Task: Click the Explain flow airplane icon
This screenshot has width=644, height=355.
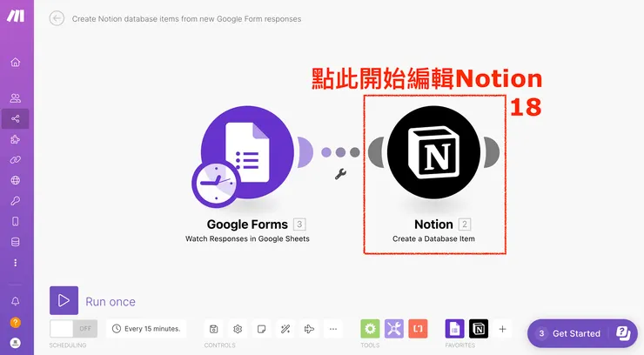Action: coord(309,329)
